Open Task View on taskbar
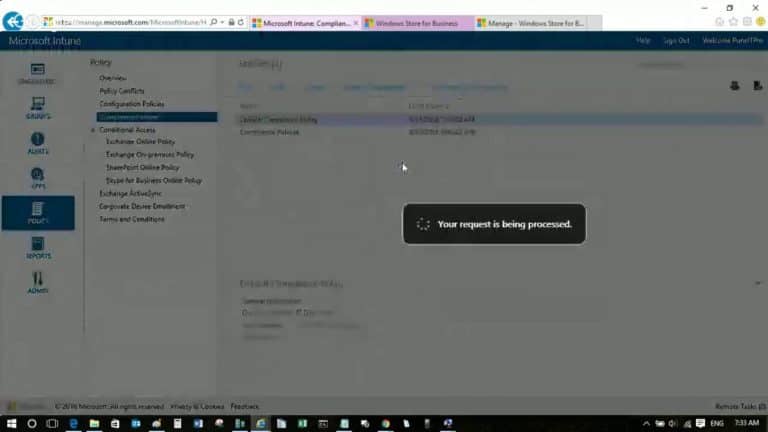This screenshot has width=768, height=432. click(x=52, y=423)
